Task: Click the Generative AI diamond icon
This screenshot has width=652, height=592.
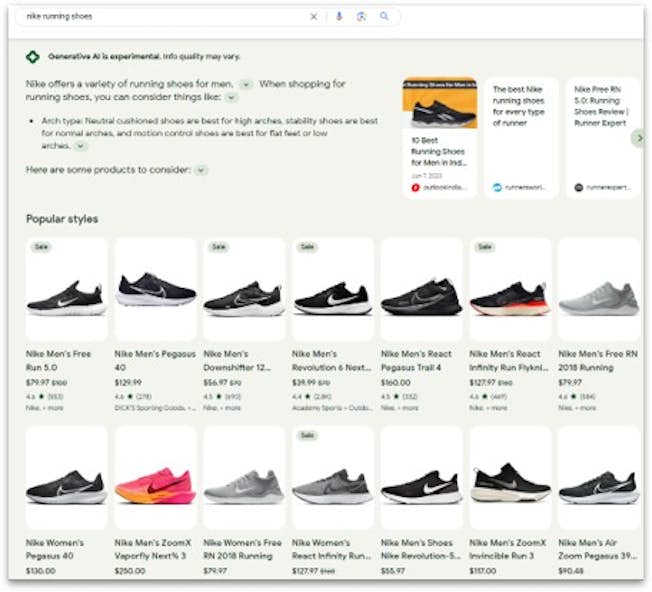Action: point(33,57)
